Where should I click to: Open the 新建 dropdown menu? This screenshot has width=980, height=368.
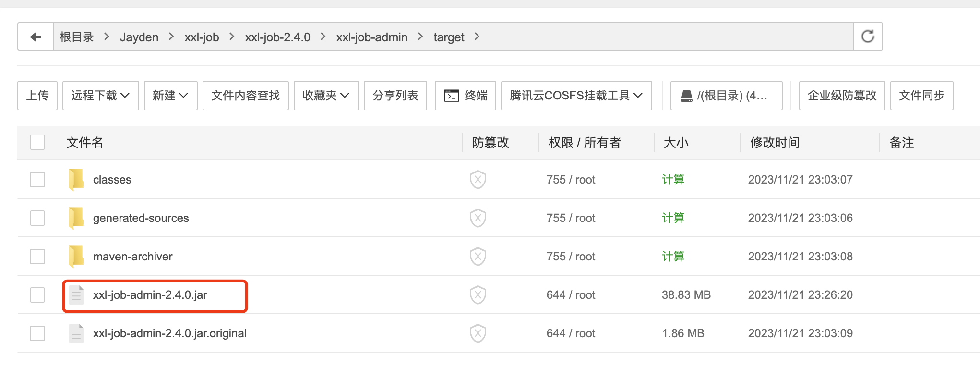point(170,96)
